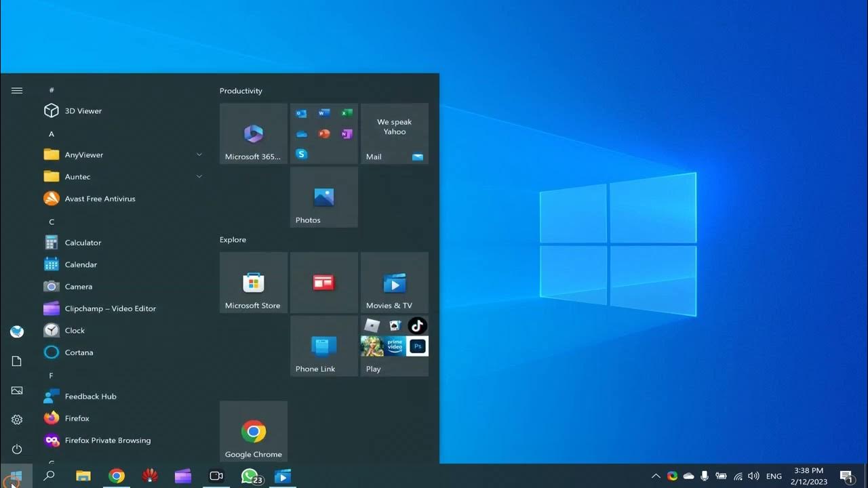This screenshot has height=488, width=868.
Task: Open the battery status tray icon
Action: pyautogui.click(x=721, y=476)
